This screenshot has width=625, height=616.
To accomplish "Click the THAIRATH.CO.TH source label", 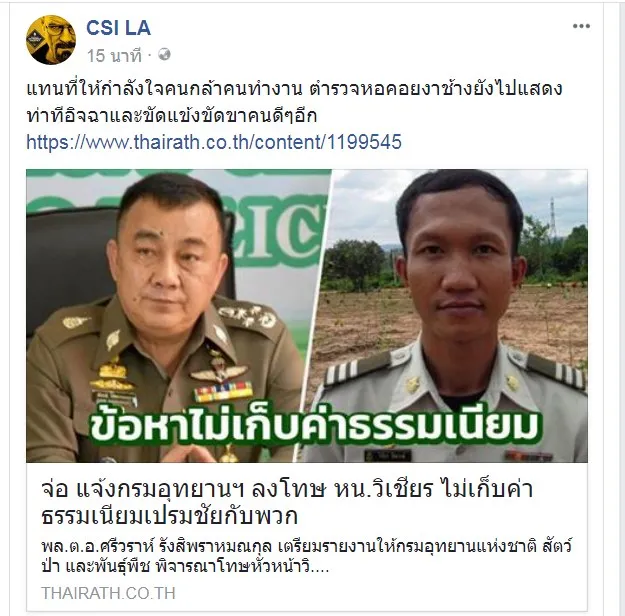I will (108, 593).
